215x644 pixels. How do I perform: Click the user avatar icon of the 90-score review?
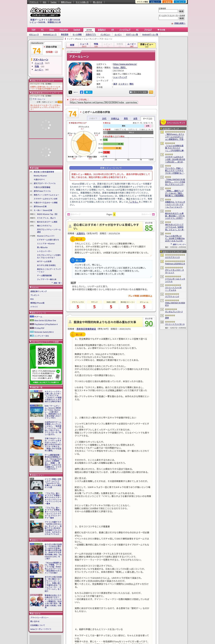[x=70, y=322]
